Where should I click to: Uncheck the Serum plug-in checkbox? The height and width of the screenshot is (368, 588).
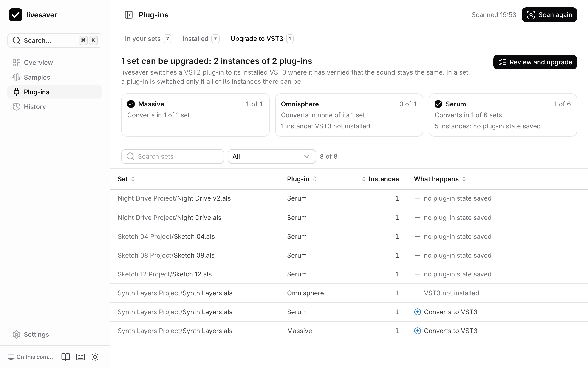pos(438,104)
